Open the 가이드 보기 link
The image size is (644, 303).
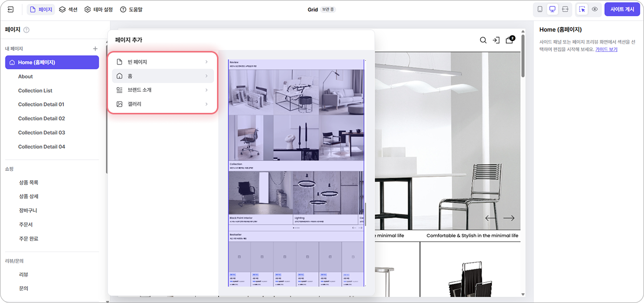(606, 50)
